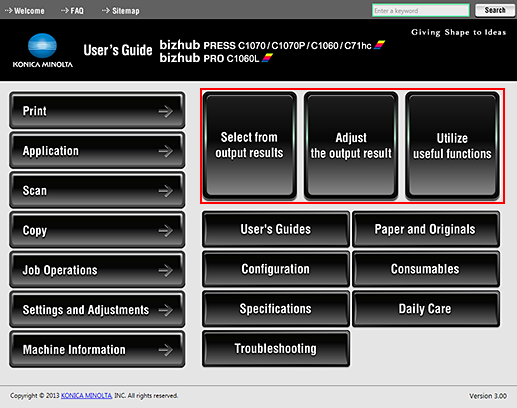Click the arrow icon on Application
The width and height of the screenshot is (517, 408).
pos(166,151)
